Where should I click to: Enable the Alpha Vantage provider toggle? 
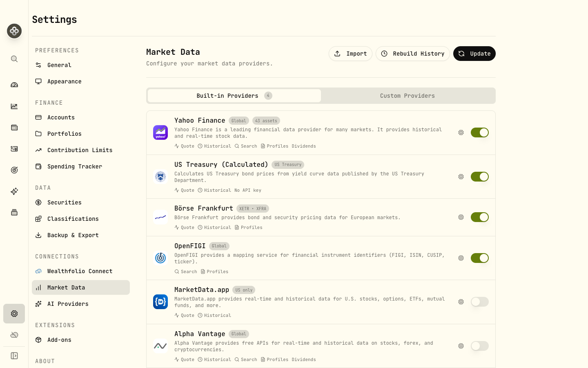click(480, 346)
